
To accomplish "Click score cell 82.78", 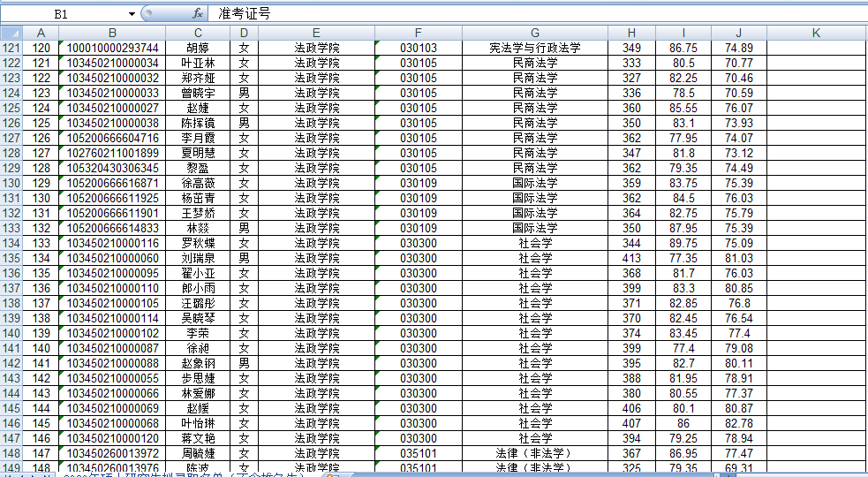I will [739, 423].
